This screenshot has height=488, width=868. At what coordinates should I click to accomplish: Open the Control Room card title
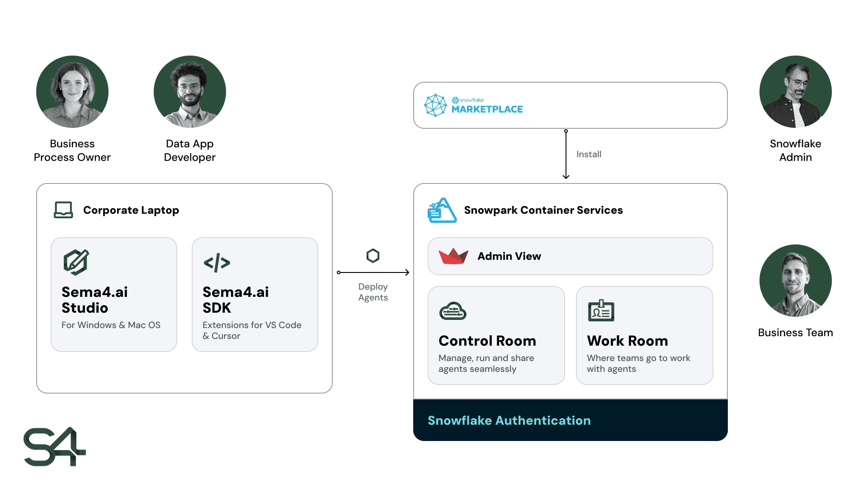(x=487, y=341)
